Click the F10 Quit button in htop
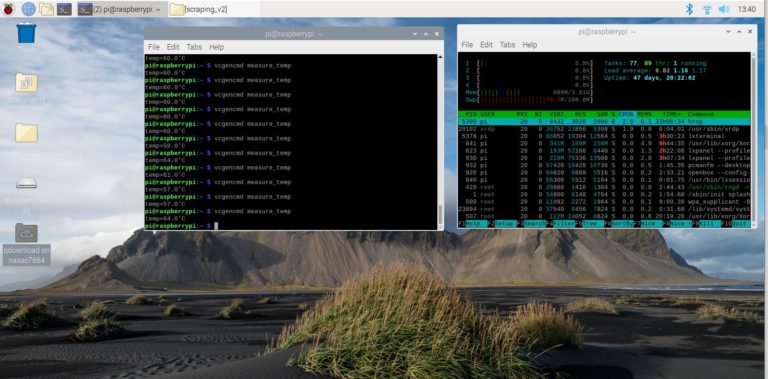Image resolution: width=768 pixels, height=379 pixels. [735, 224]
